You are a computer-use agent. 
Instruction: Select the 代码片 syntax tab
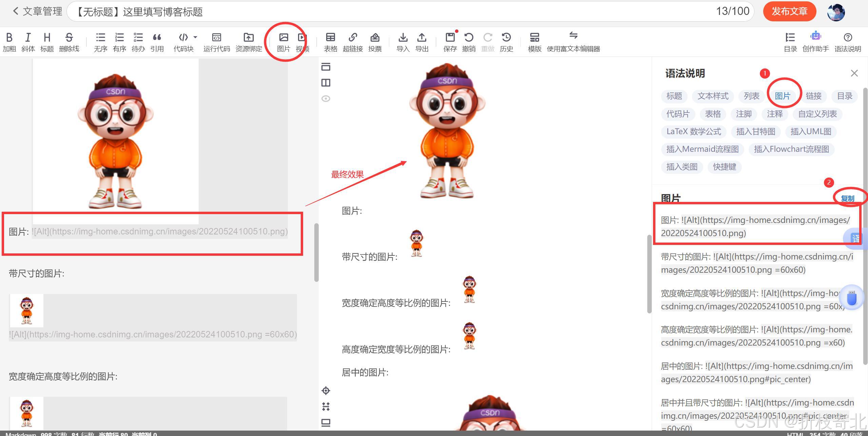678,114
